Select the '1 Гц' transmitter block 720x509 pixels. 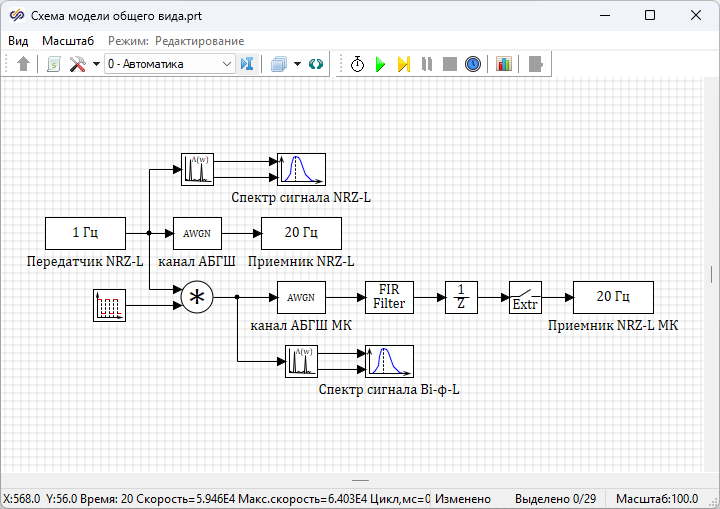[x=85, y=233]
